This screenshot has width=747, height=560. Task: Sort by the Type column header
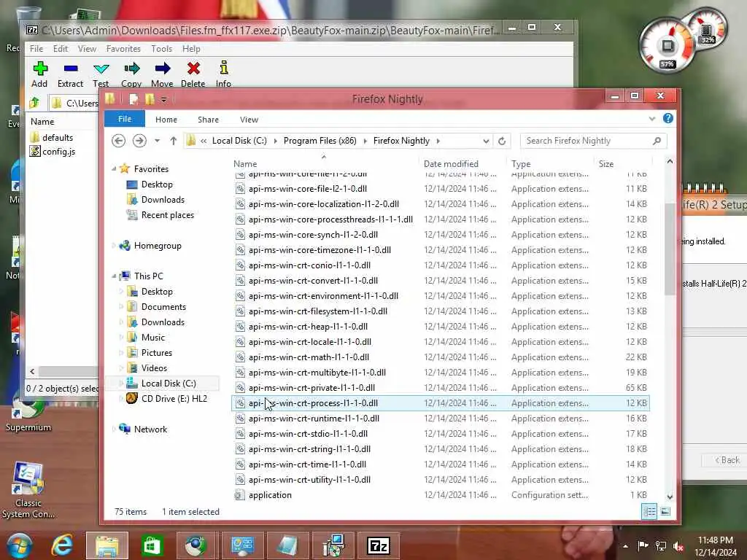pyautogui.click(x=521, y=164)
